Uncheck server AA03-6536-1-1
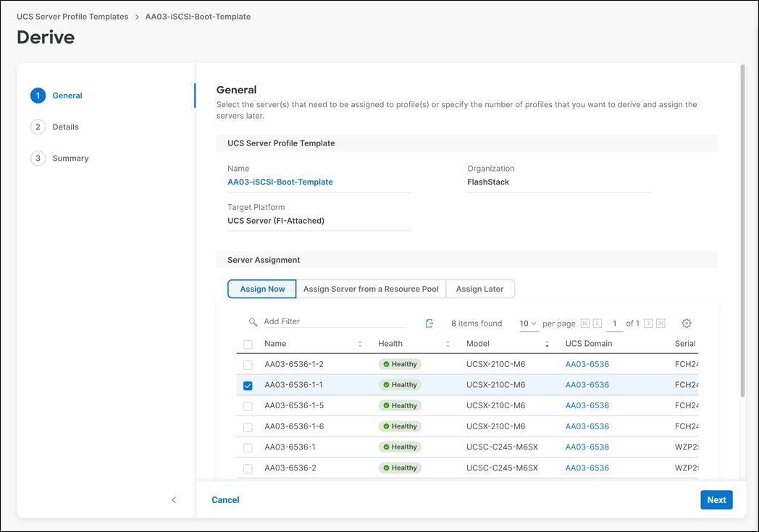Screen dimensions: 759x532 pyautogui.click(x=248, y=385)
